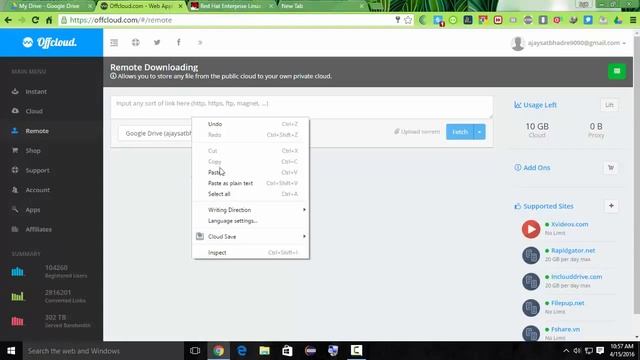
Task: Open the Task View taskbar button
Action: point(195,351)
